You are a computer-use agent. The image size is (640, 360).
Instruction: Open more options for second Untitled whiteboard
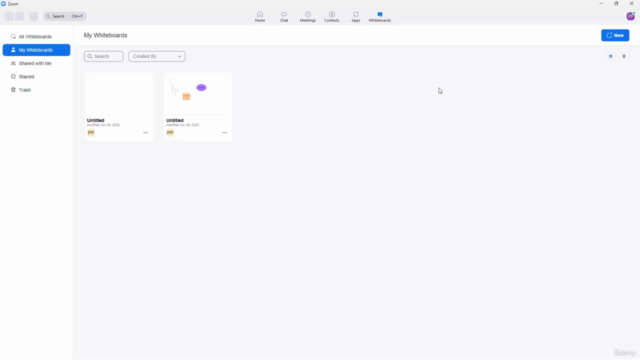click(225, 133)
